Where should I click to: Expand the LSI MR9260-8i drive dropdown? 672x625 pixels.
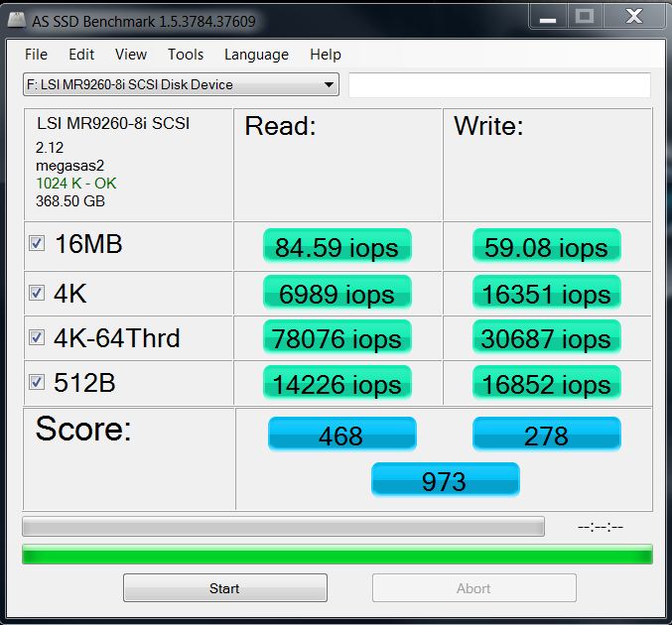coord(329,85)
